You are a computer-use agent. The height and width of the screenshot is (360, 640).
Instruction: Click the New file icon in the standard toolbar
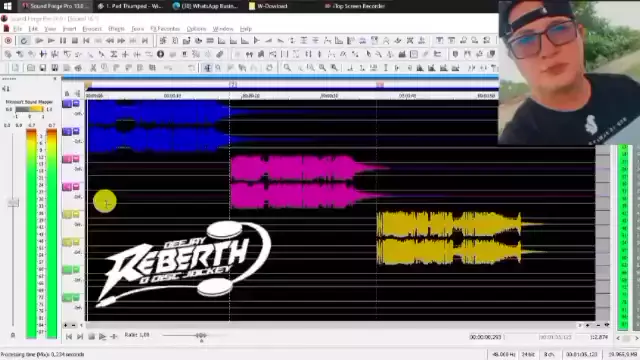tap(15, 68)
